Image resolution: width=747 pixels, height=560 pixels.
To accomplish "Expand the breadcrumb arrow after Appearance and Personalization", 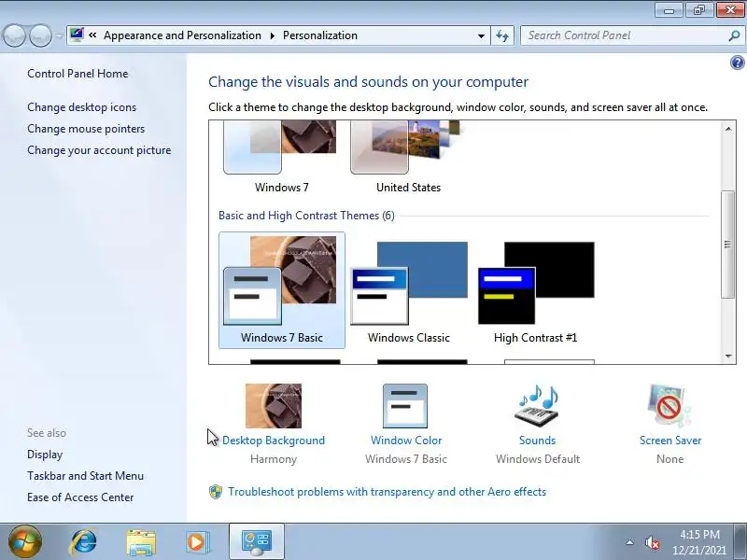I will tap(272, 35).
